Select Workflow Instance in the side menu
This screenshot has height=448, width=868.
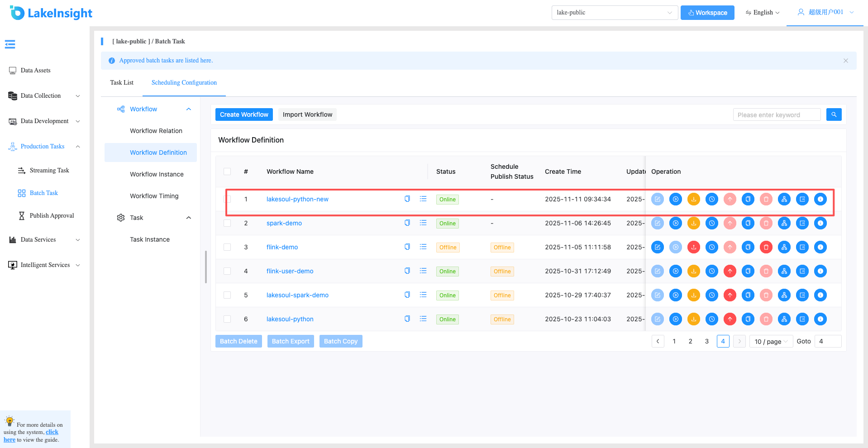click(157, 174)
